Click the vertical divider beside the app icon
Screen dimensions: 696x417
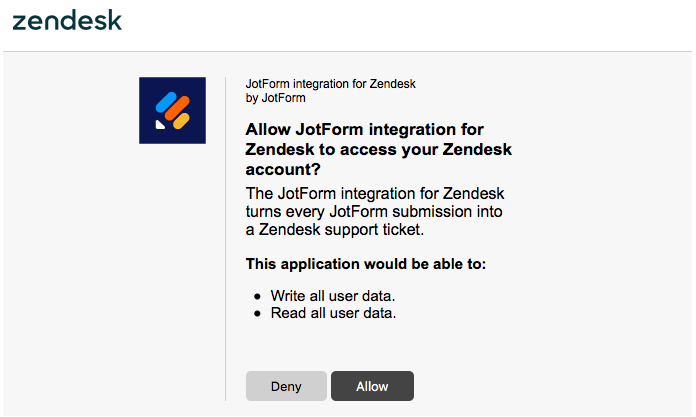[226, 240]
